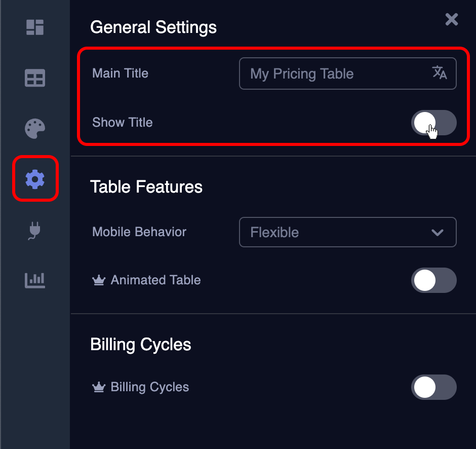This screenshot has width=476, height=449.
Task: Click the translate icon in Main Title field
Action: tap(439, 72)
